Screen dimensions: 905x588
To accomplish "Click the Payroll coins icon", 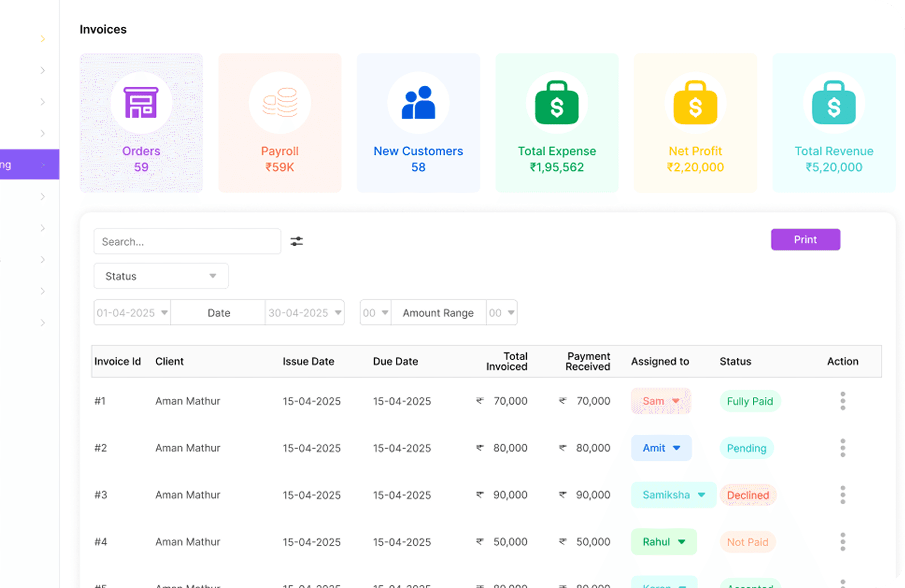I will click(x=279, y=102).
